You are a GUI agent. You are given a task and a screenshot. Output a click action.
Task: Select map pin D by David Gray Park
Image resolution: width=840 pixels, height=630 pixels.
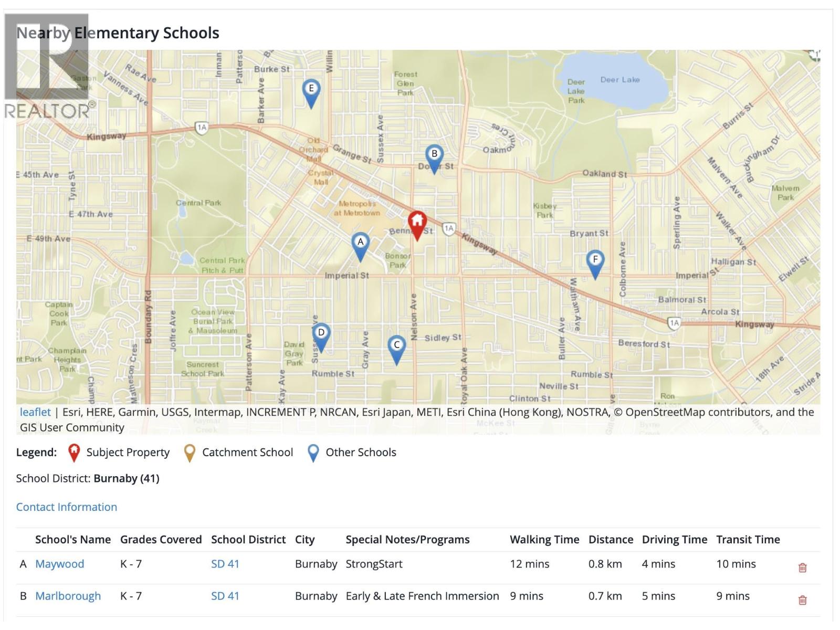(321, 335)
